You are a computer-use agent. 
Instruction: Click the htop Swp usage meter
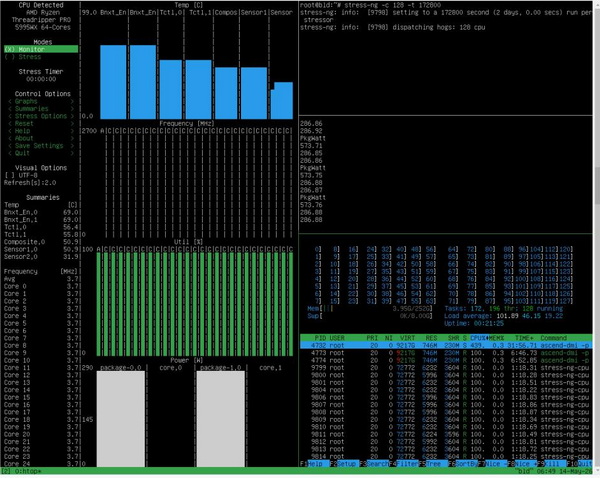coord(370,316)
